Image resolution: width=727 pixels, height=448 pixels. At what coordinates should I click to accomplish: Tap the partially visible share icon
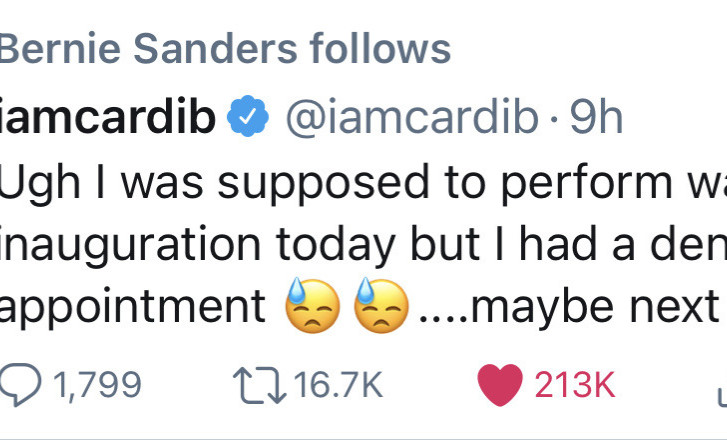[x=721, y=390]
